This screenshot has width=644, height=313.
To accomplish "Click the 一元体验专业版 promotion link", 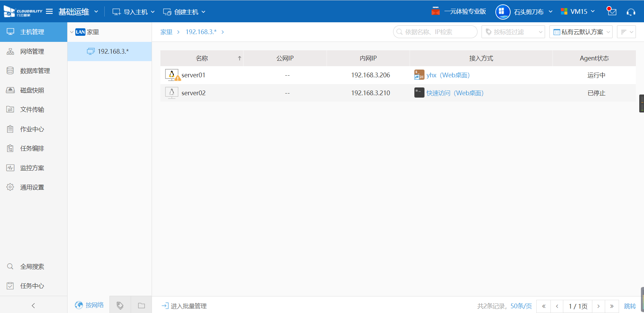I will [465, 11].
